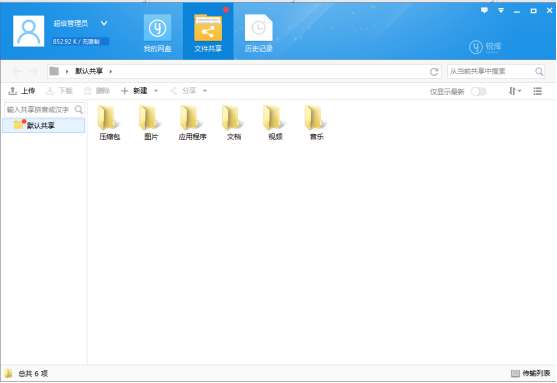Expand arrow after 默认共享 in breadcrumb
Image resolution: width=557 pixels, height=383 pixels.
tap(111, 71)
